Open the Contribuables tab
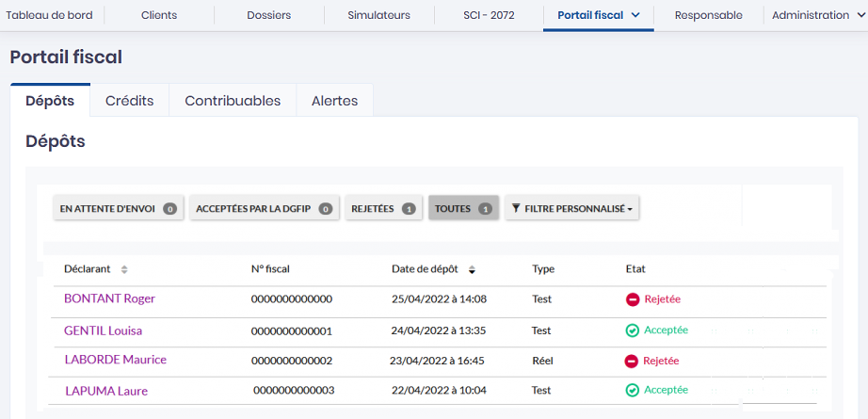868x419 pixels. pyautogui.click(x=233, y=101)
